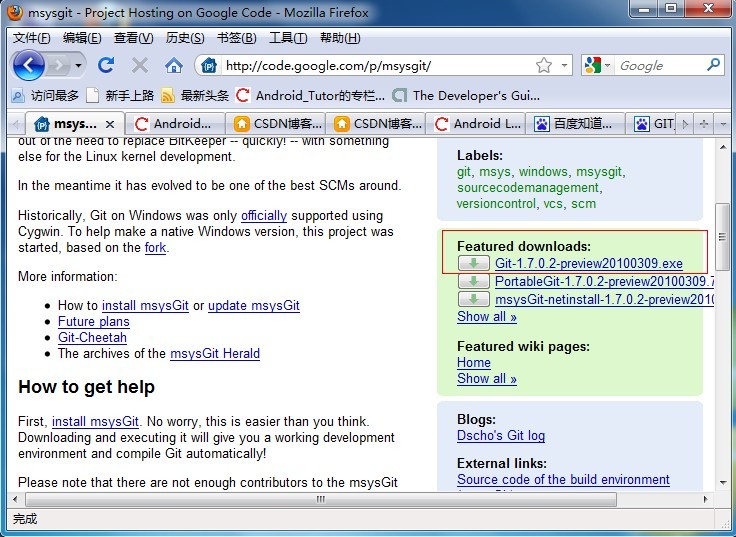This screenshot has height=537, width=736.
Task: Click the download arrow beside PortableGit
Action: (x=473, y=281)
